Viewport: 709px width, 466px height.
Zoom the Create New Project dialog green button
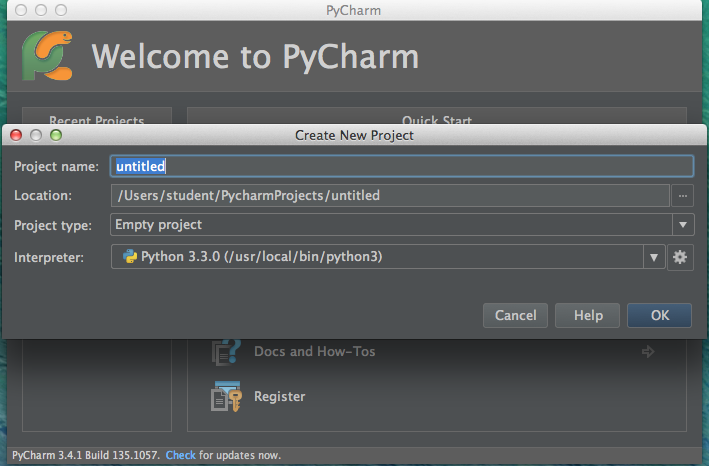pos(56,135)
